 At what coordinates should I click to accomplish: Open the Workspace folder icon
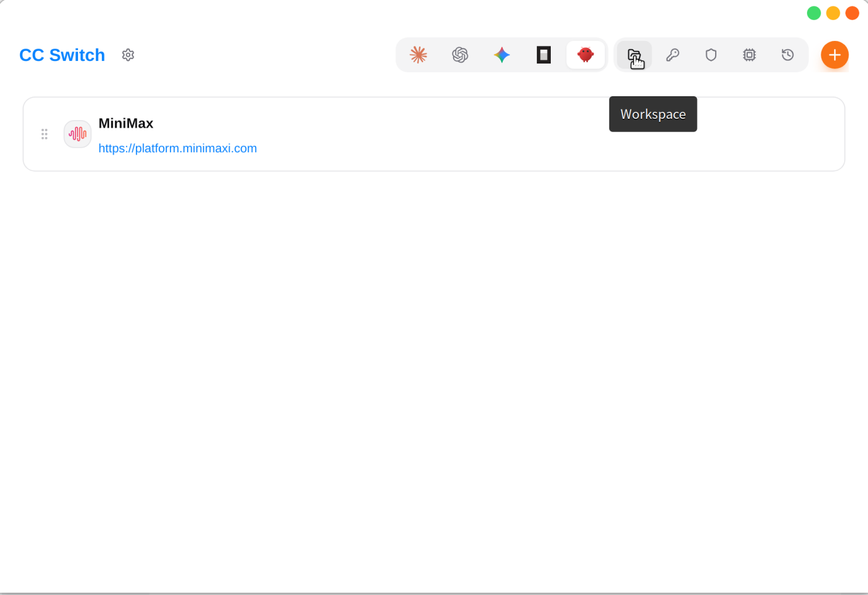[x=634, y=55]
